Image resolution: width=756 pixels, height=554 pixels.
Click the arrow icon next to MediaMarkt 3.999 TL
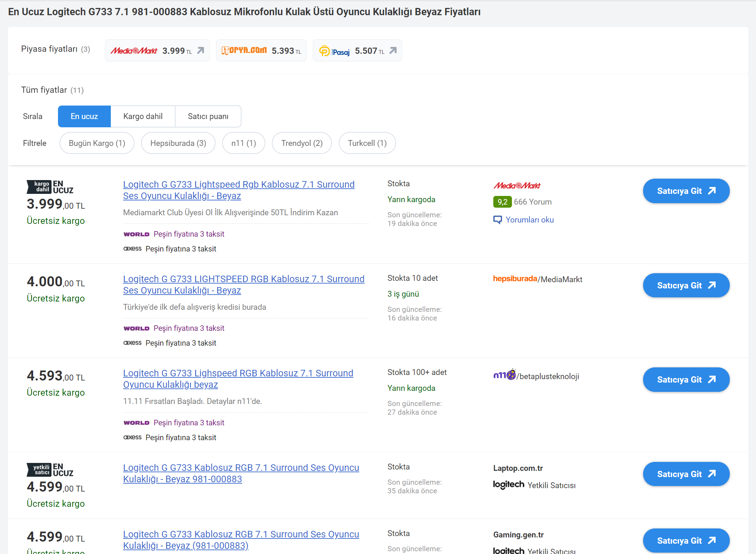(201, 51)
